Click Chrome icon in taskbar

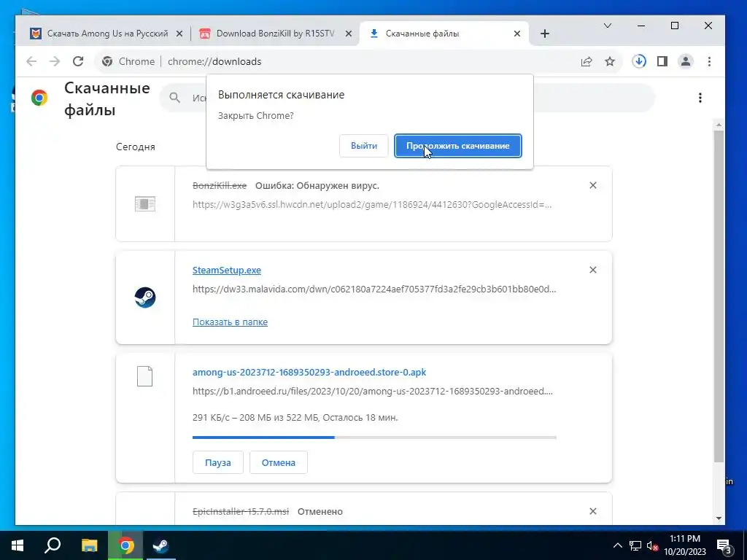tap(125, 545)
